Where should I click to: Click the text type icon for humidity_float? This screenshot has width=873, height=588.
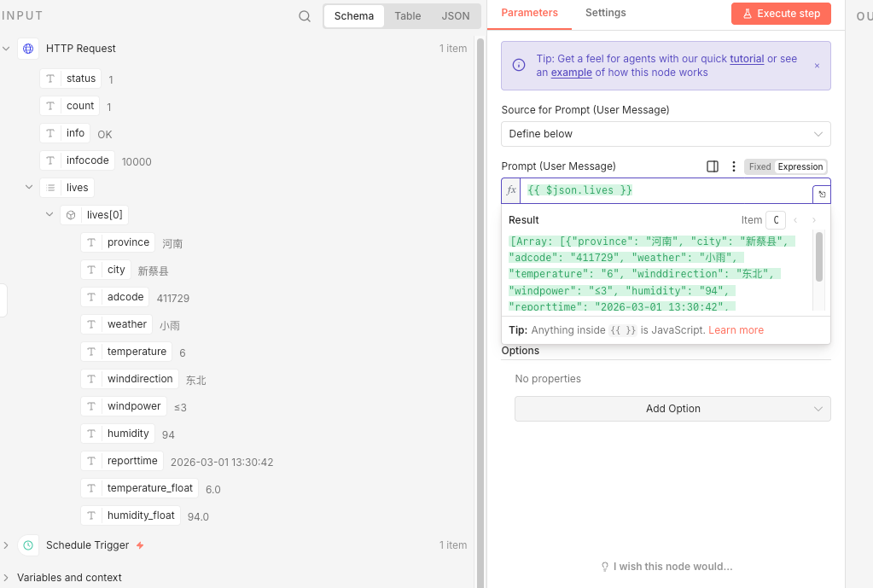point(91,515)
